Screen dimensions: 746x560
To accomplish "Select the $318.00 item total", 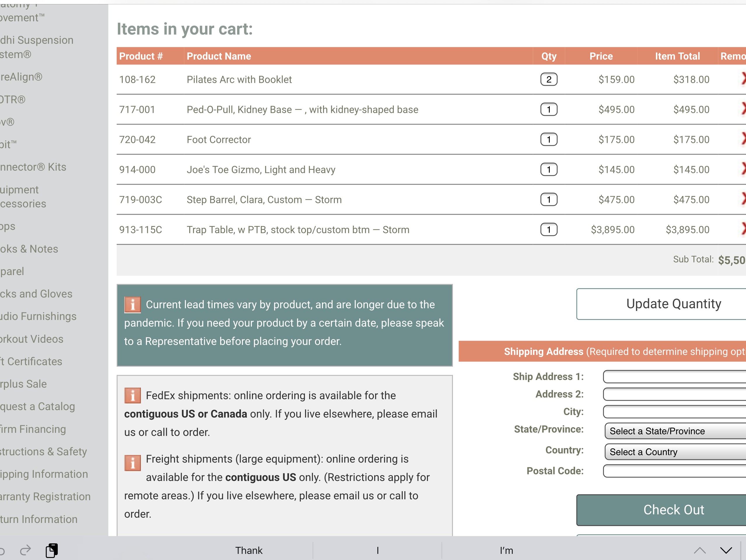I will tap(691, 80).
